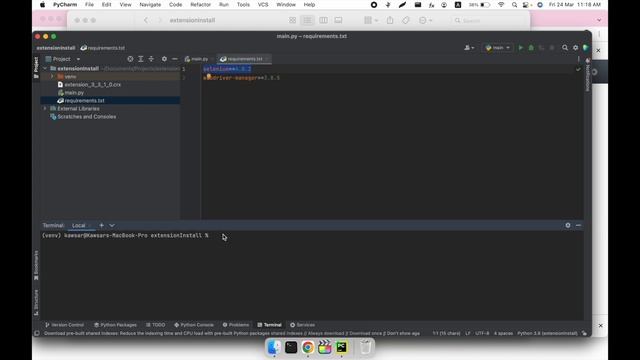Viewport: 640px width, 360px height.
Task: Open Google Chrome from the Dock
Action: [x=308, y=347]
